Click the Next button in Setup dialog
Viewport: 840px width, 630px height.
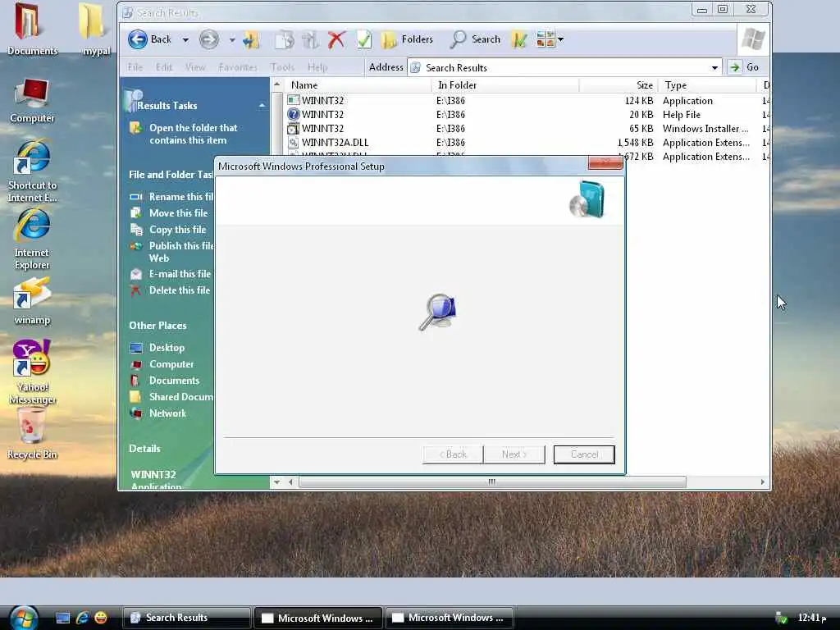point(514,454)
